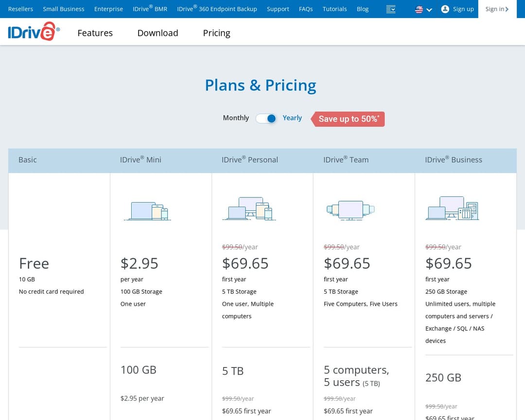The height and width of the screenshot is (420, 525).
Task: Click 'Five Computers, Five Users' text
Action: (x=361, y=304)
